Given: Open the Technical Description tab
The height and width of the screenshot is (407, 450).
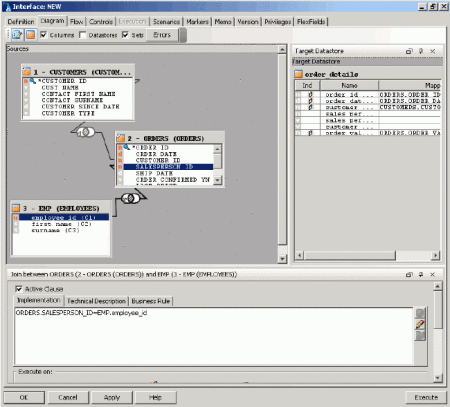Looking at the screenshot, I should pos(96,301).
